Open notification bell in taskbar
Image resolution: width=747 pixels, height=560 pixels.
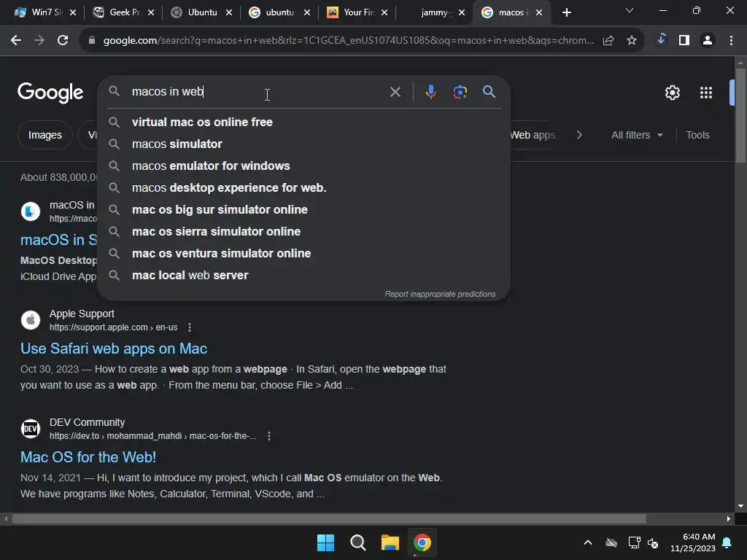(x=727, y=542)
